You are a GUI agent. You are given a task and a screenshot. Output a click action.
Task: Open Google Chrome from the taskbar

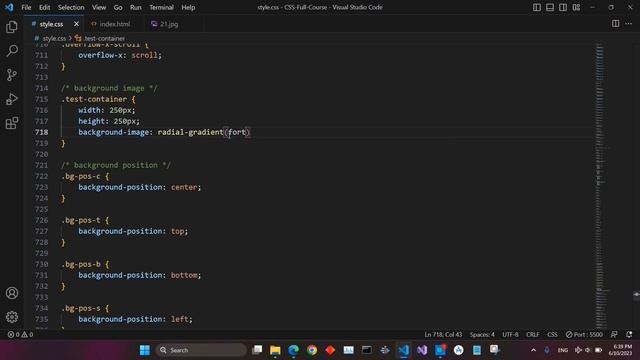point(312,350)
